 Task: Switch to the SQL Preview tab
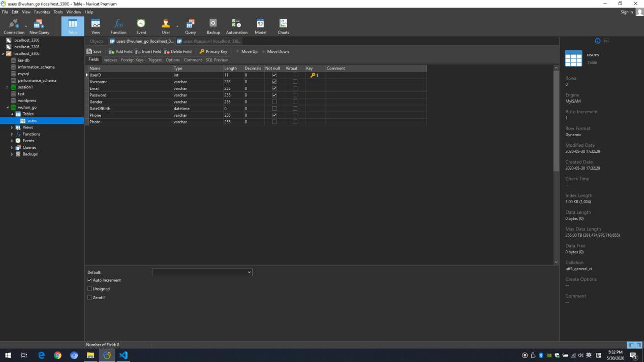(217, 60)
